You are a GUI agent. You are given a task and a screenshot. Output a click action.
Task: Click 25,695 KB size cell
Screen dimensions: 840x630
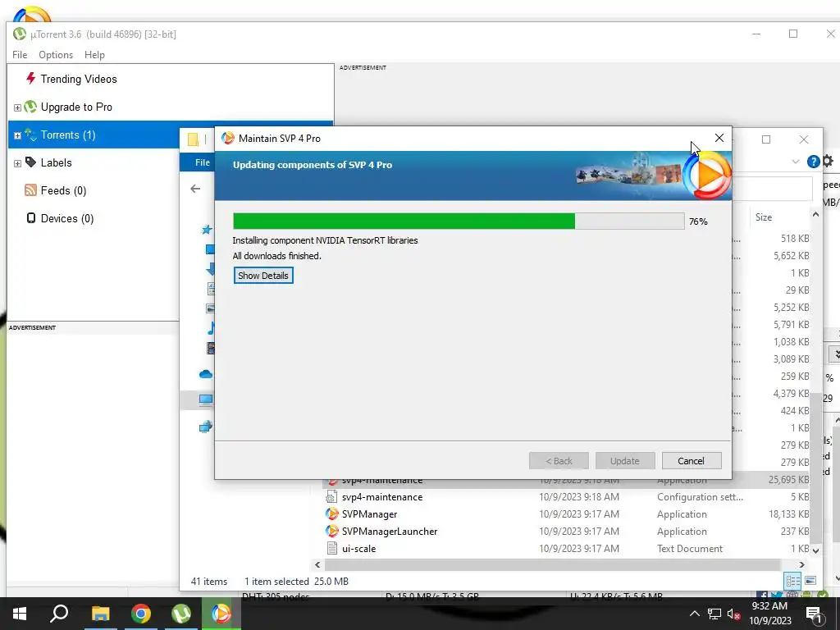tap(788, 480)
